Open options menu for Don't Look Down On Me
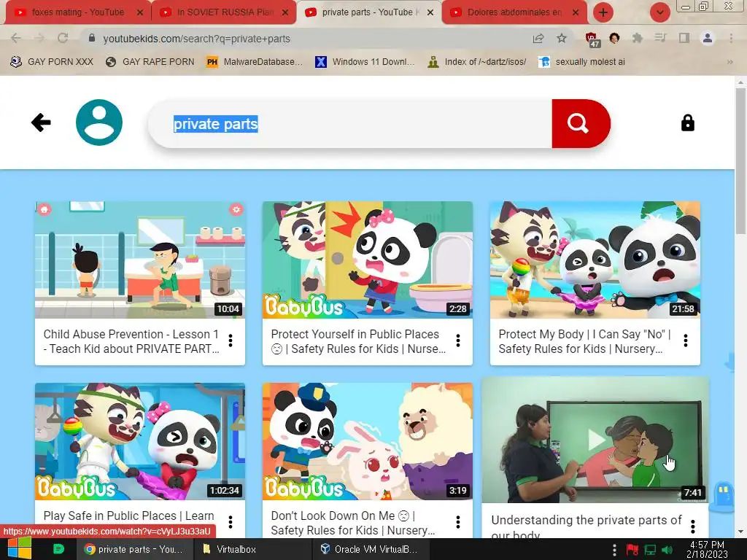The width and height of the screenshot is (747, 560). (x=458, y=522)
